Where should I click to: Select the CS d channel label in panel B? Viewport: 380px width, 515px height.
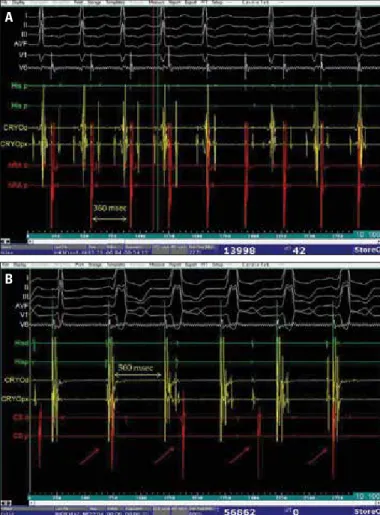coord(21,417)
